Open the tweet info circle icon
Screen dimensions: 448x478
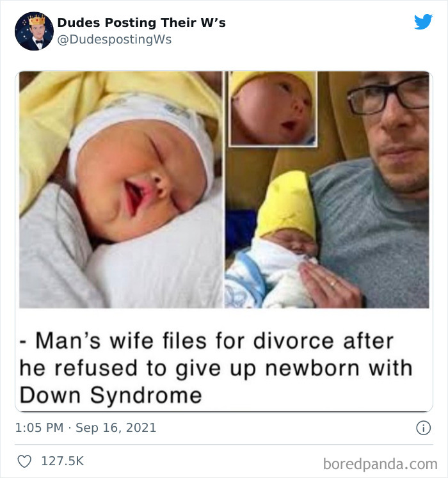point(423,428)
